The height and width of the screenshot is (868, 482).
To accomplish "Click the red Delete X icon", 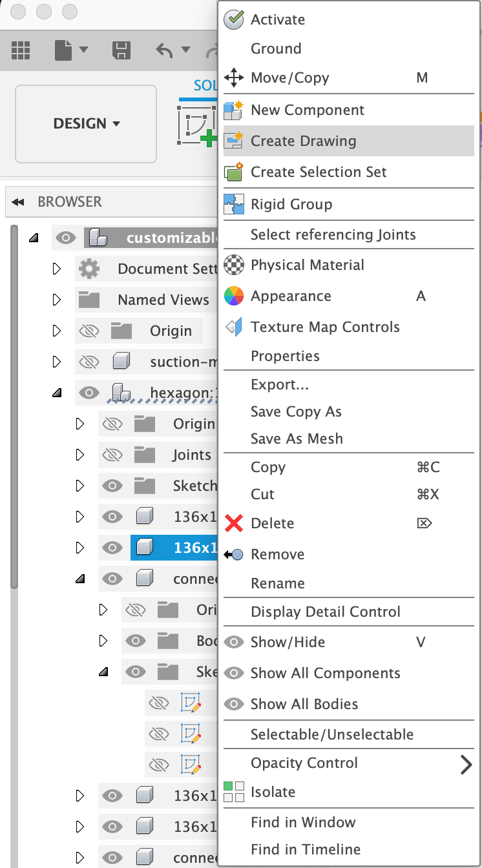I will [x=233, y=523].
